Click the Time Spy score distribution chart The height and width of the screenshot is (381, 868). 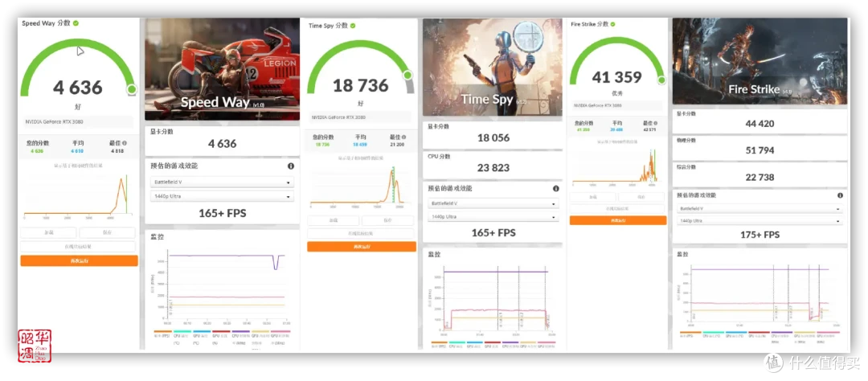click(x=360, y=186)
